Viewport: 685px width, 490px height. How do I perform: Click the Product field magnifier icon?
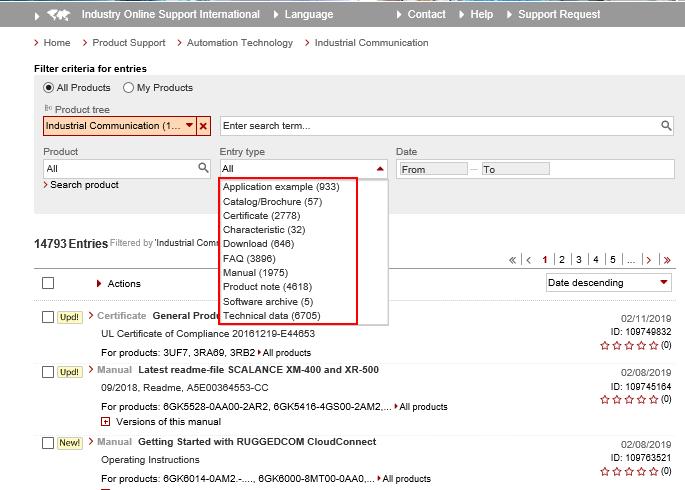pos(203,168)
